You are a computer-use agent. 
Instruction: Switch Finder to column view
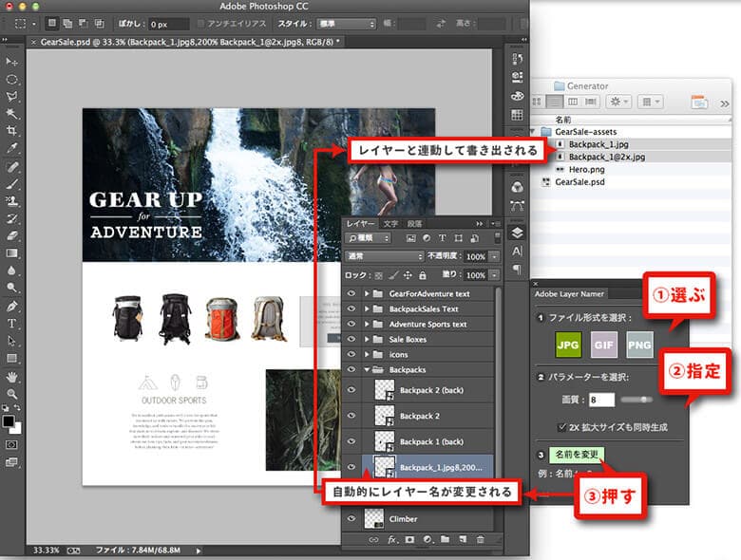573,102
